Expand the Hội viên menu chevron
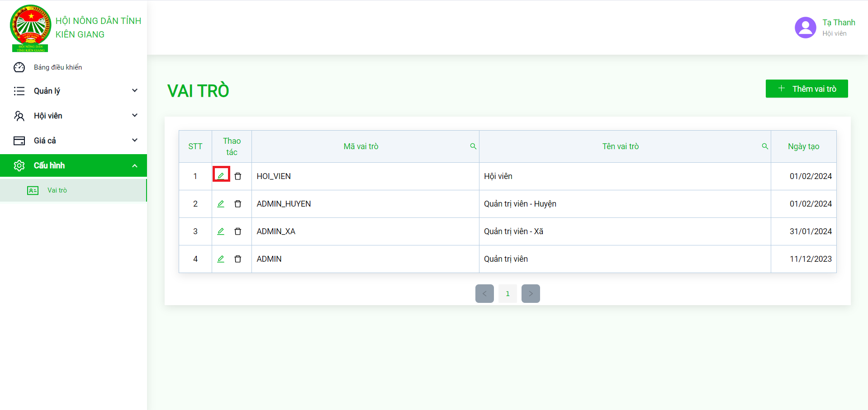The image size is (868, 410). (135, 115)
